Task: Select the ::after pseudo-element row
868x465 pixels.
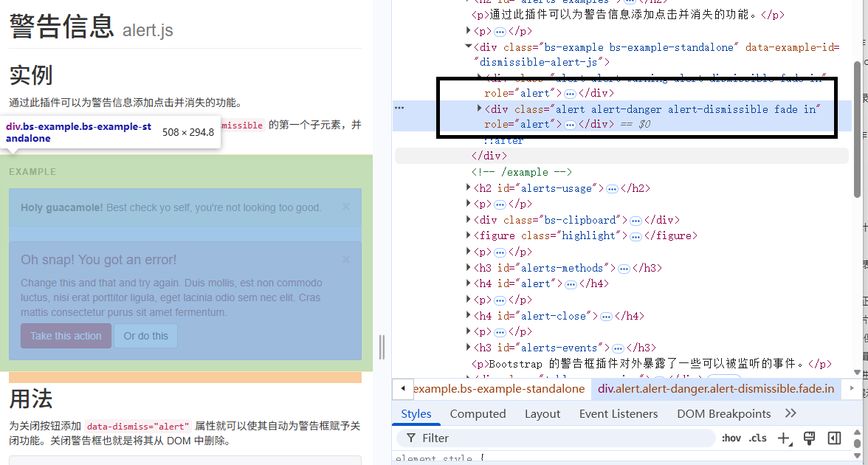Action: point(503,140)
